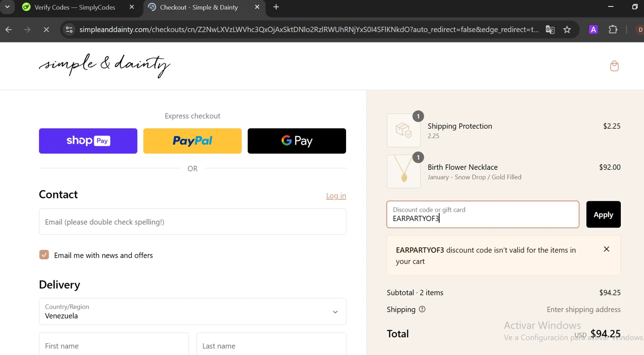The image size is (644, 355).
Task: Select the Subtotal · 2 items label
Action: click(415, 292)
